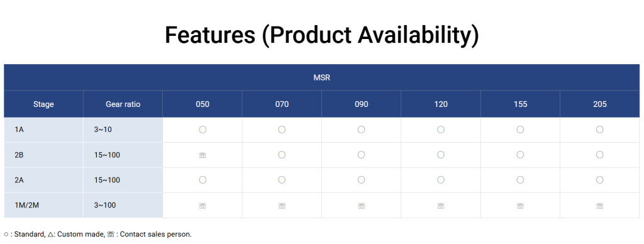Click the 1M/2M stage cell
The width and height of the screenshot is (644, 244).
pyautogui.click(x=43, y=206)
